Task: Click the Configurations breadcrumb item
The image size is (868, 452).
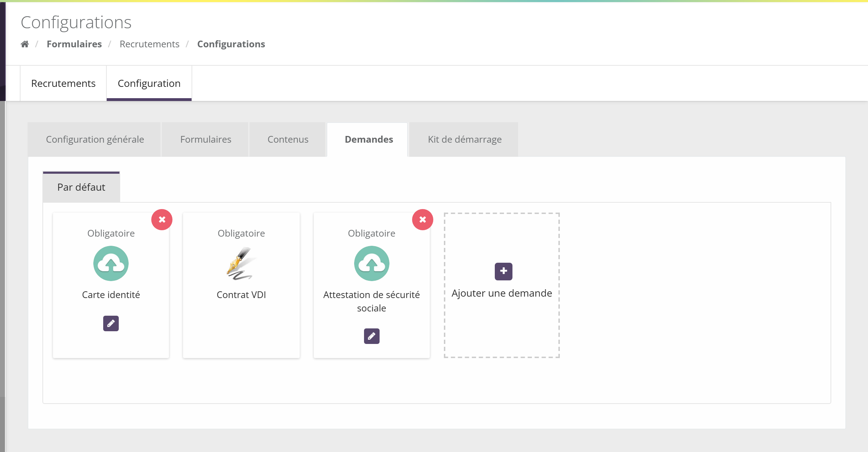Action: 231,44
